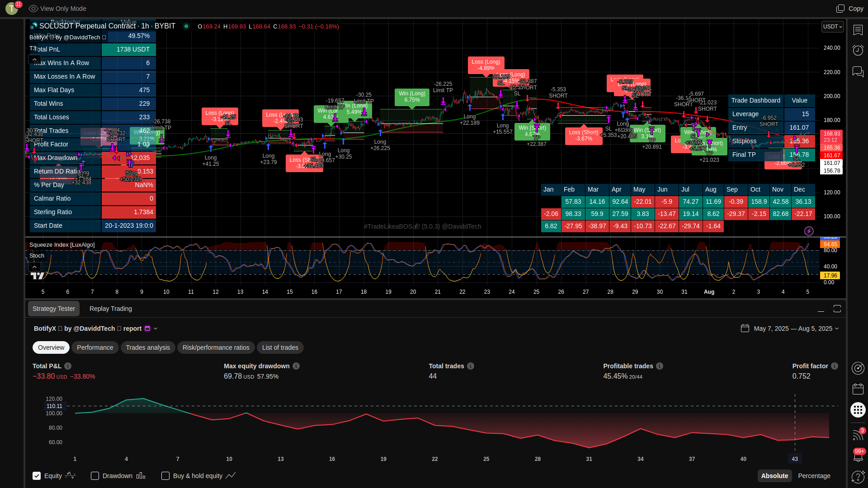Expand the BotifyX report dropdown chevron
Viewport: 868px width, 488px height.
(x=156, y=328)
